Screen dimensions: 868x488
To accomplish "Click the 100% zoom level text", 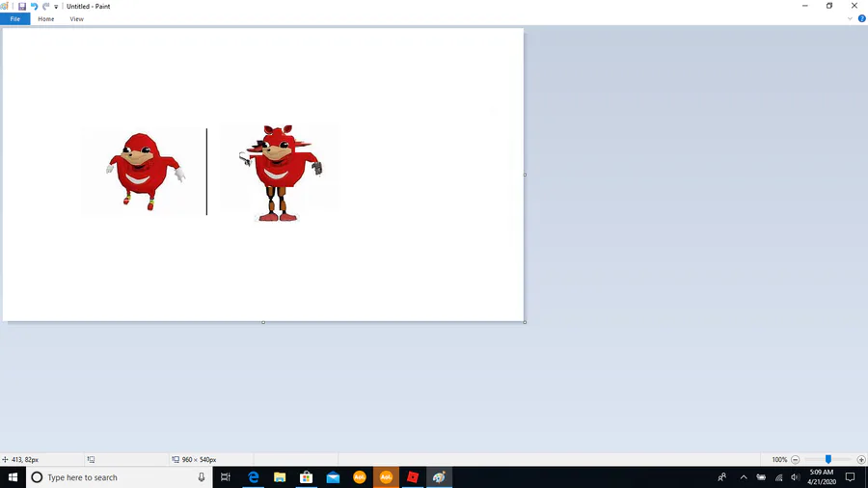I will tap(779, 460).
